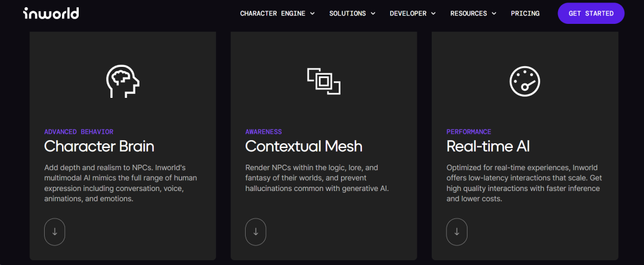Select the Character Brain heading
The image size is (644, 265).
click(99, 146)
